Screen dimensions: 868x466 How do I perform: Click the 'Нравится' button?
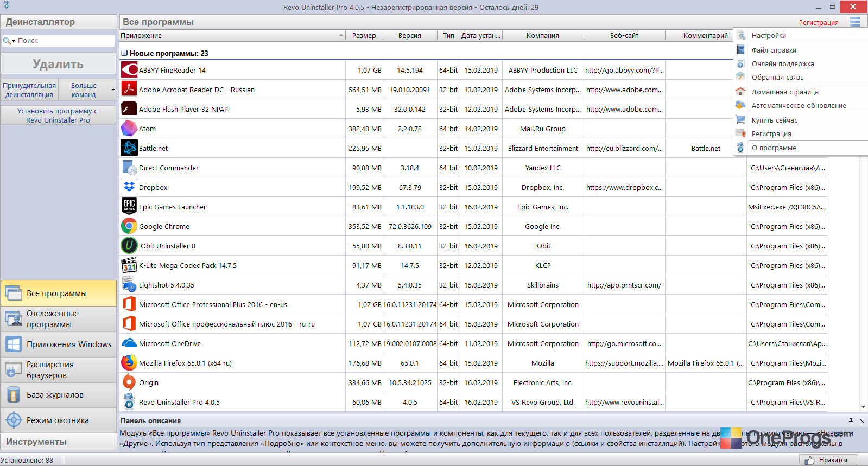[x=829, y=460]
